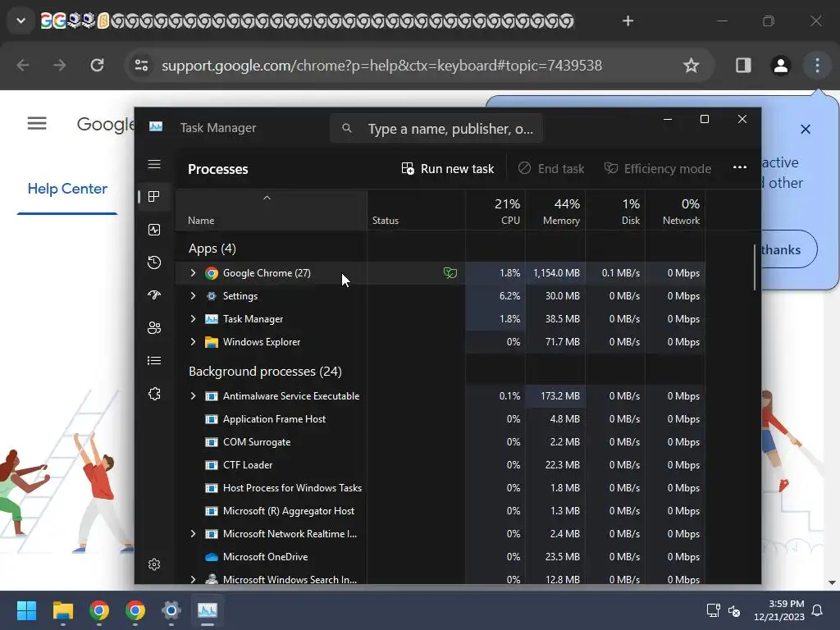Click Background processes (24) group header
Screen dimensions: 840x630
pyautogui.click(x=265, y=372)
